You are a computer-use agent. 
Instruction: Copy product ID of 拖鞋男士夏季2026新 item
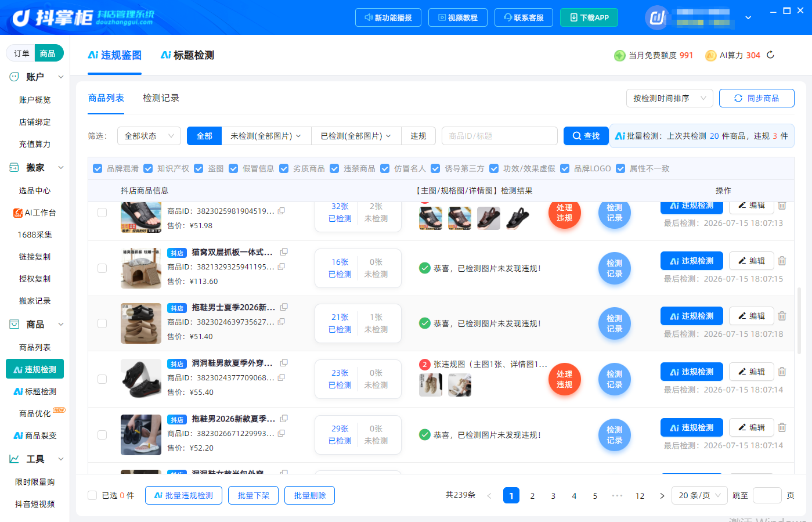point(282,322)
